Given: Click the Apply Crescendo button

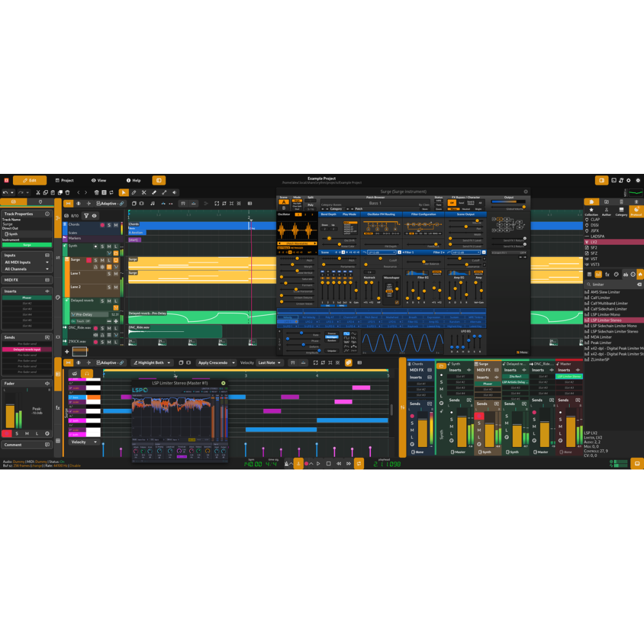Looking at the screenshot, I should pos(213,363).
